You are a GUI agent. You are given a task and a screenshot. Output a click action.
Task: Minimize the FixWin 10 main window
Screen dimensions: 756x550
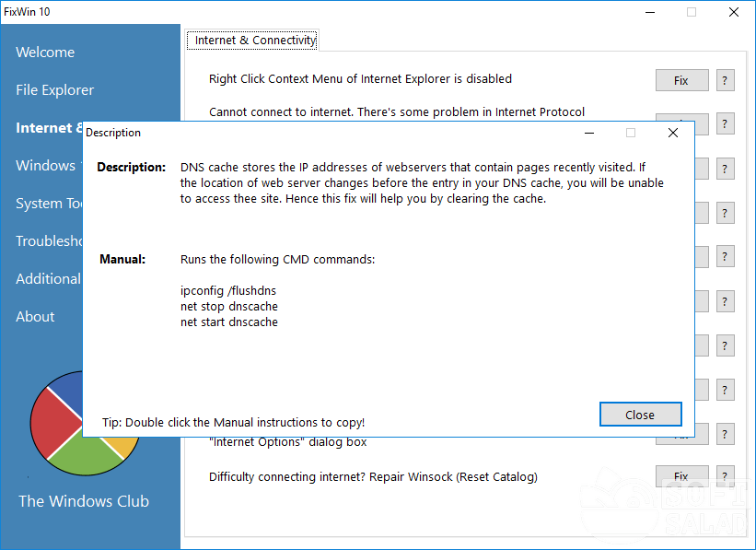pos(650,12)
